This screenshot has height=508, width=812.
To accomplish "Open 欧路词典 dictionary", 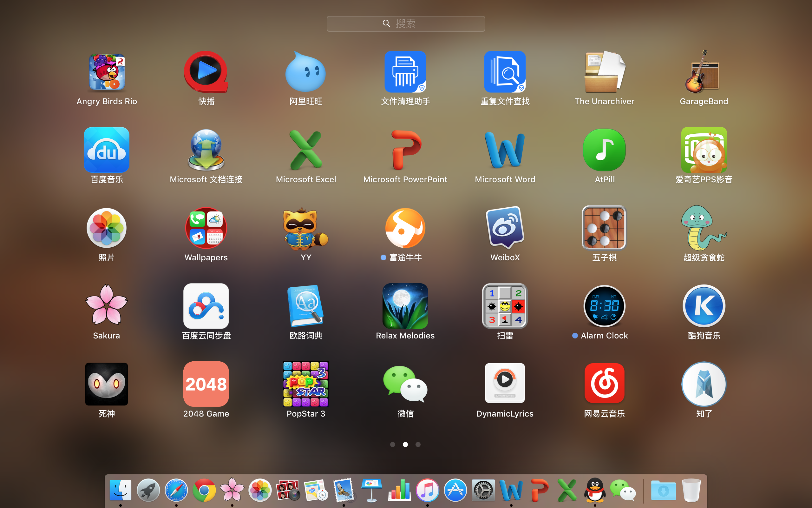I will 306,306.
